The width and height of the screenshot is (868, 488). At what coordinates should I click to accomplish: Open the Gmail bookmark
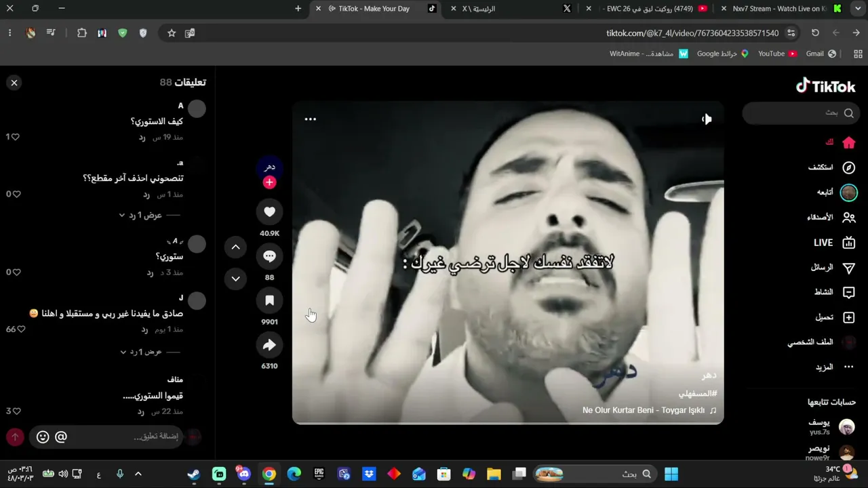click(821, 54)
